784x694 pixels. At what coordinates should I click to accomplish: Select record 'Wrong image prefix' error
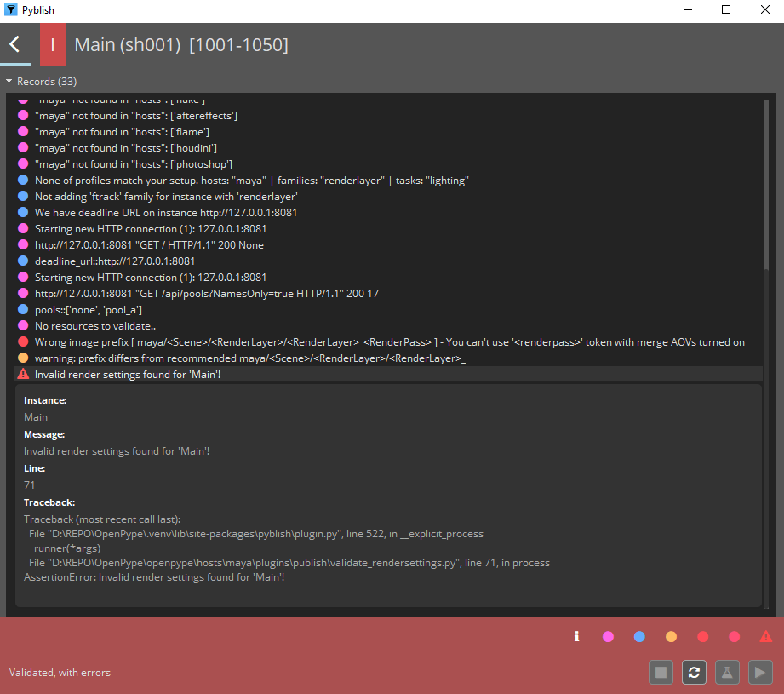tap(388, 342)
